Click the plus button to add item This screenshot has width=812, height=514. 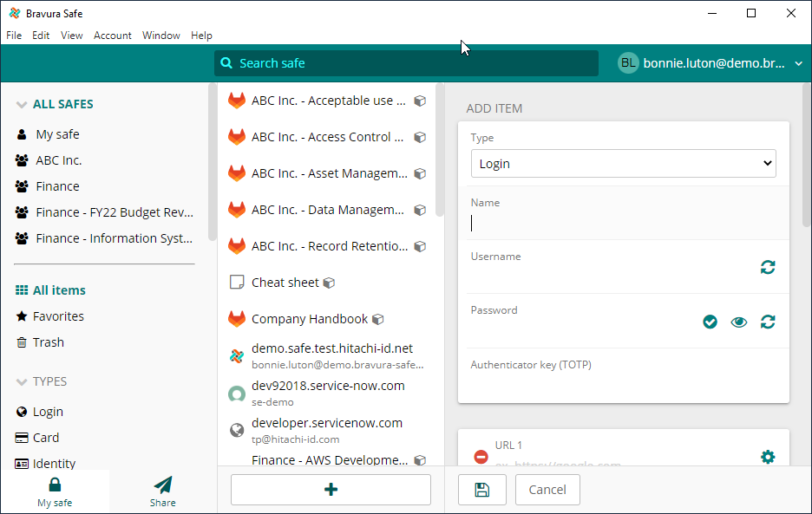331,490
